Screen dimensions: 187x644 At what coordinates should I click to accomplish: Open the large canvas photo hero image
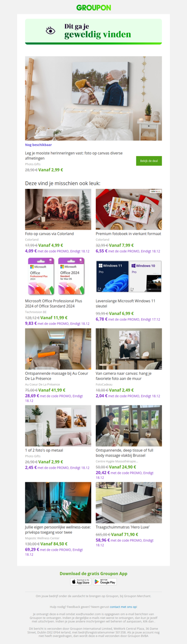[x=93, y=98]
